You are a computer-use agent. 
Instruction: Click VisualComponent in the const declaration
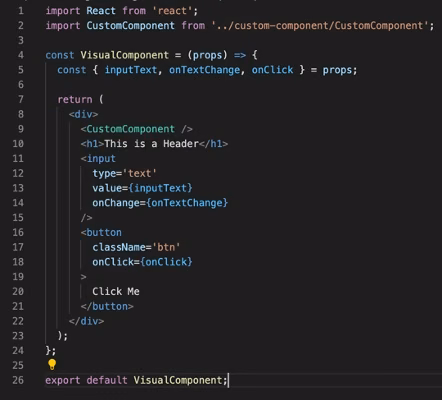[x=124, y=55]
